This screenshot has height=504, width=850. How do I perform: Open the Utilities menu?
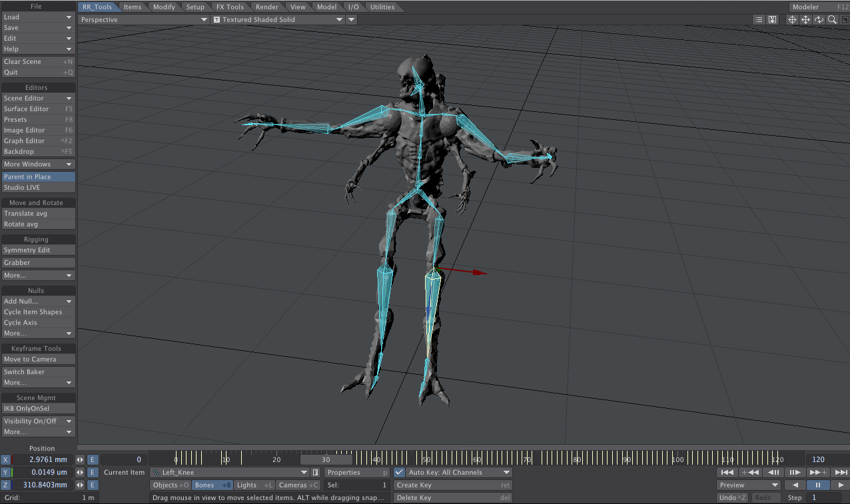[x=382, y=6]
